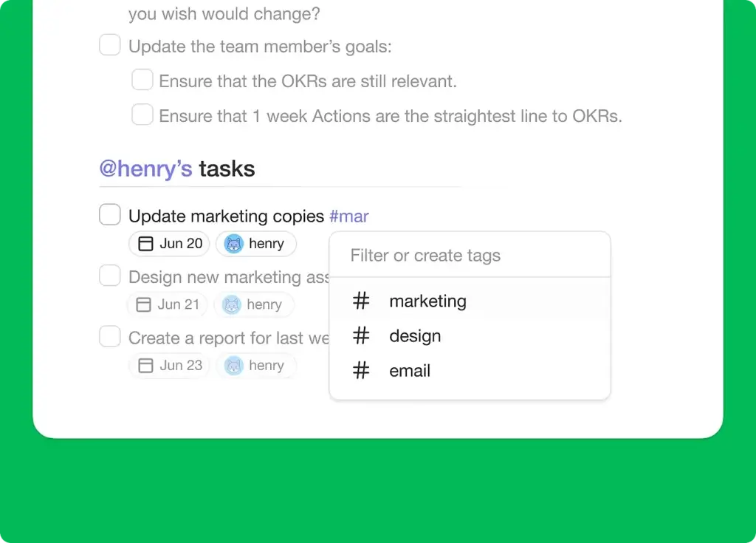This screenshot has width=756, height=543.
Task: Select the marketing tag from the list
Action: point(428,301)
